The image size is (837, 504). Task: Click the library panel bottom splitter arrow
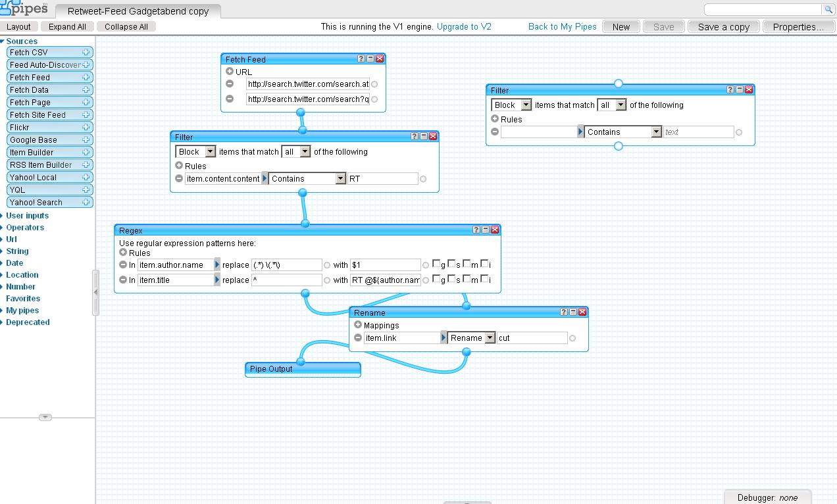tap(45, 417)
